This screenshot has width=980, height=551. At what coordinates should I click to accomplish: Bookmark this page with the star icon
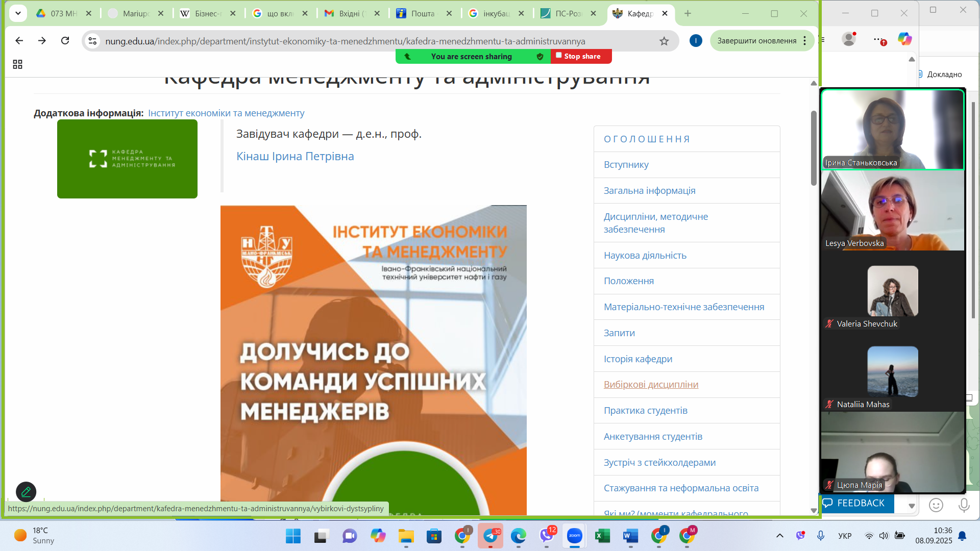(x=664, y=41)
